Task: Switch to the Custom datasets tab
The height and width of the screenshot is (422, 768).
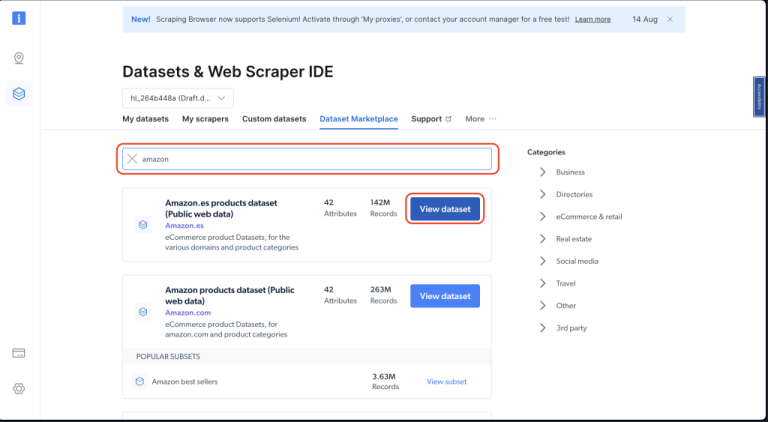Action: 274,119
